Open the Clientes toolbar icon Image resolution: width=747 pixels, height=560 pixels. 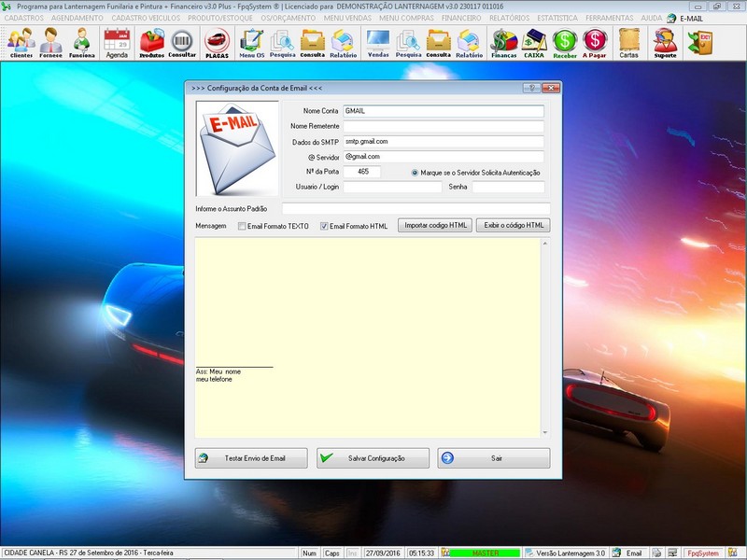coord(21,42)
